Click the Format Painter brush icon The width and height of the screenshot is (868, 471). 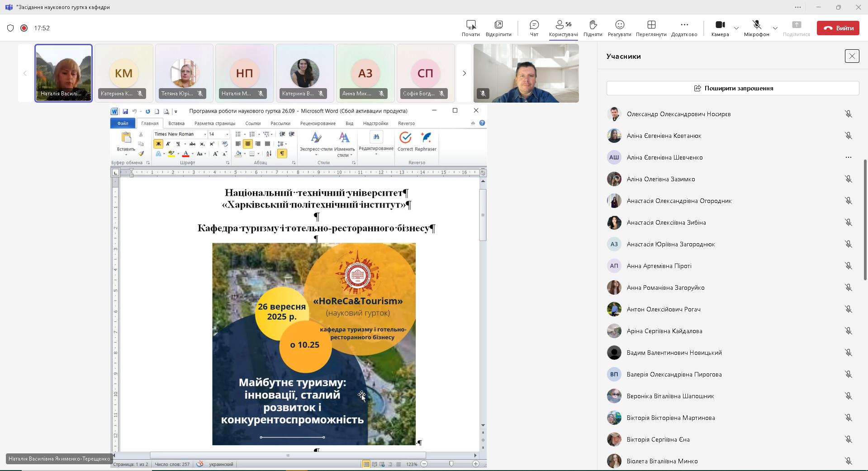141,154
